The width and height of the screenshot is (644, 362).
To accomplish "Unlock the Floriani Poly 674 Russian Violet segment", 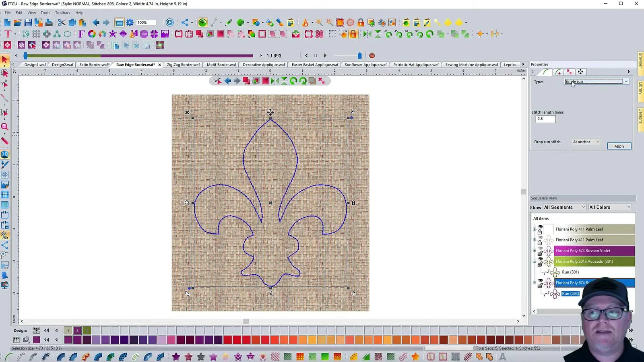I will (540, 253).
